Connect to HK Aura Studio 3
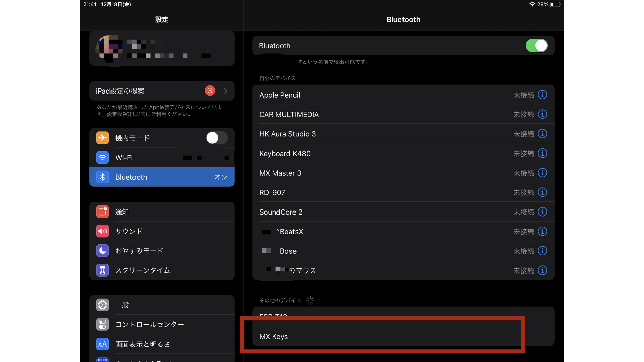Viewport: 644px width, 362px height. point(404,134)
